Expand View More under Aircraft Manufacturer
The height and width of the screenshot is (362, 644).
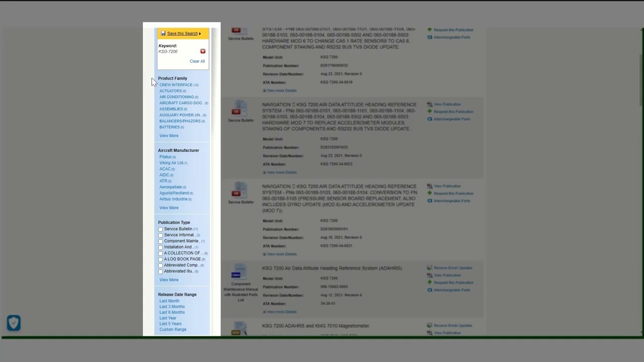click(169, 208)
